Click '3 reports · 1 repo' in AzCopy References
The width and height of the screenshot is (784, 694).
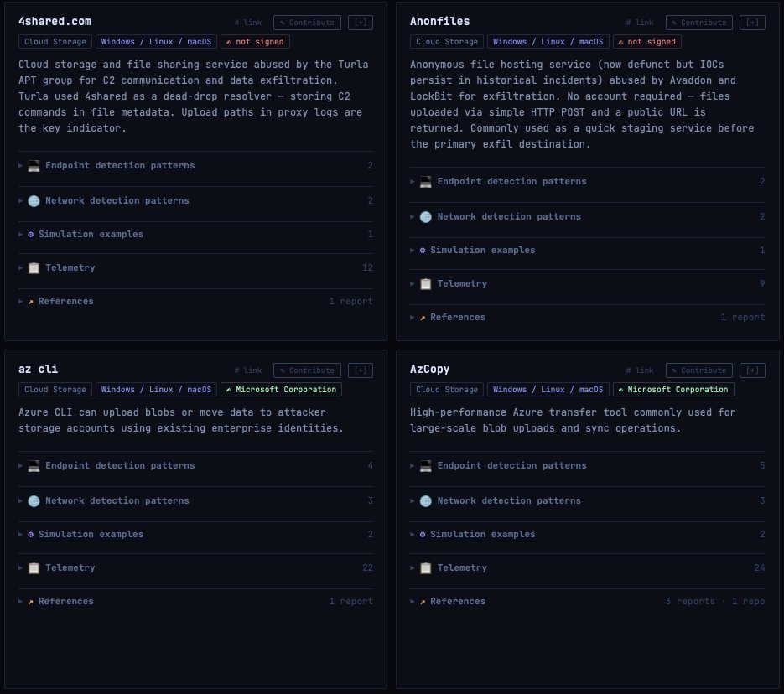pyautogui.click(x=715, y=602)
